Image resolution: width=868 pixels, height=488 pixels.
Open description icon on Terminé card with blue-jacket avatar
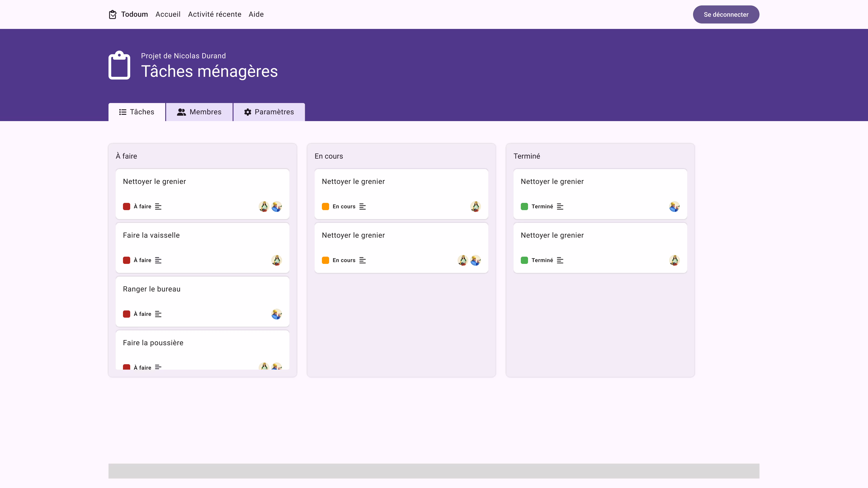point(560,206)
